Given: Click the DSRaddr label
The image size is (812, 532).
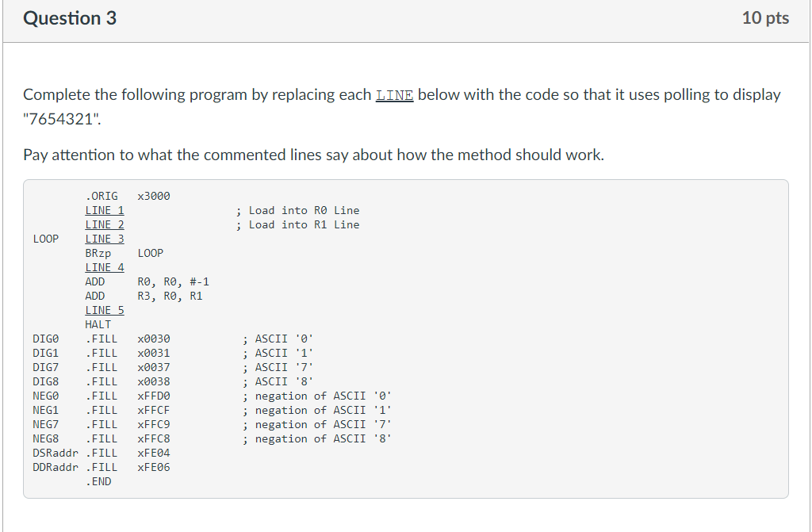Looking at the screenshot, I should [56, 454].
